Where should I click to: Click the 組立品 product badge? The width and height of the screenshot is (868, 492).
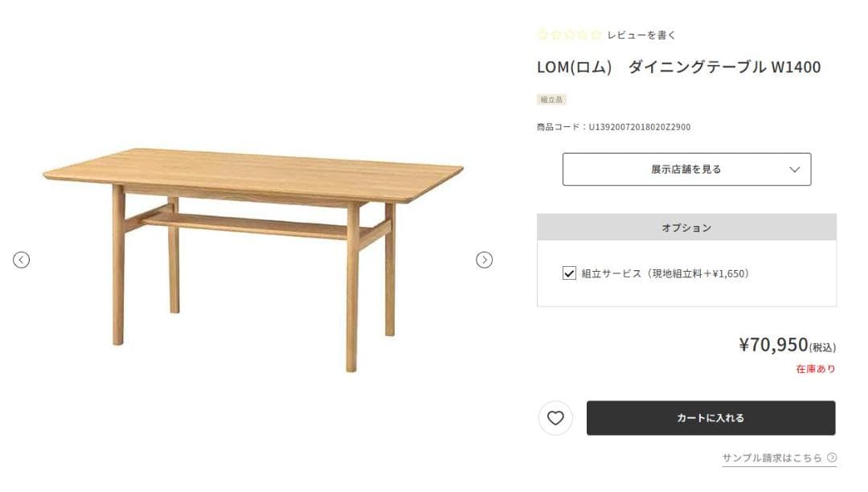(x=551, y=98)
